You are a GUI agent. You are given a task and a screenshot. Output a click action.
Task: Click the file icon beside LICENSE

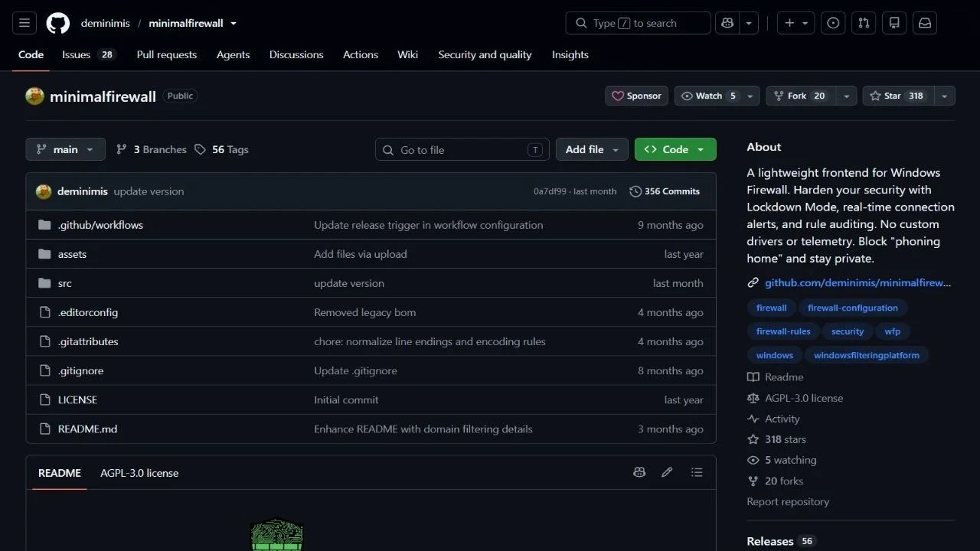[44, 399]
